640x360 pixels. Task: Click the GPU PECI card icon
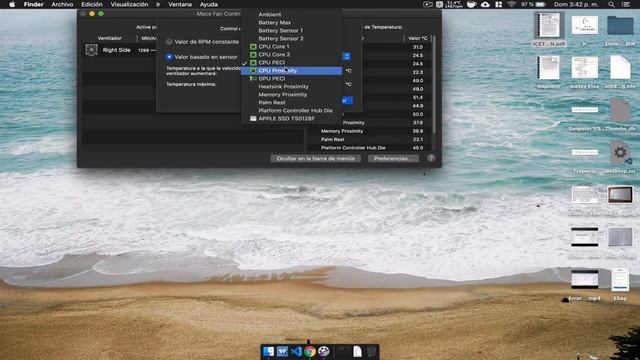[253, 78]
